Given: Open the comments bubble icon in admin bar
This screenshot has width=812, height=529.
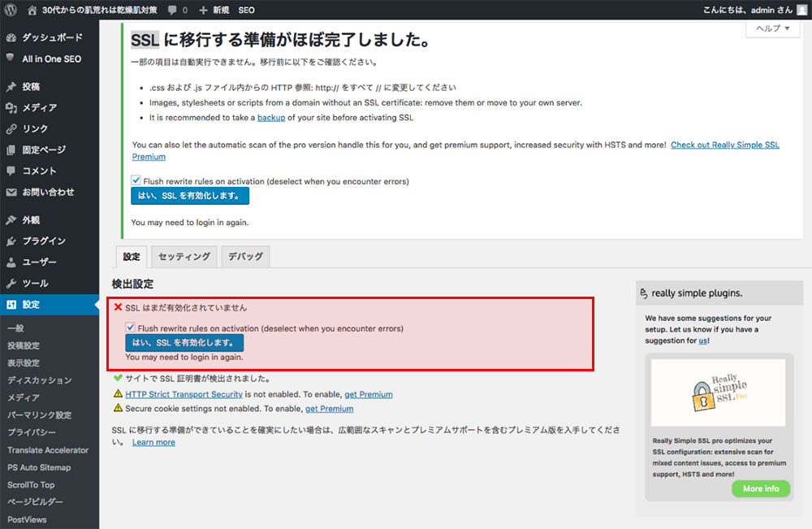Looking at the screenshot, I should (172, 10).
